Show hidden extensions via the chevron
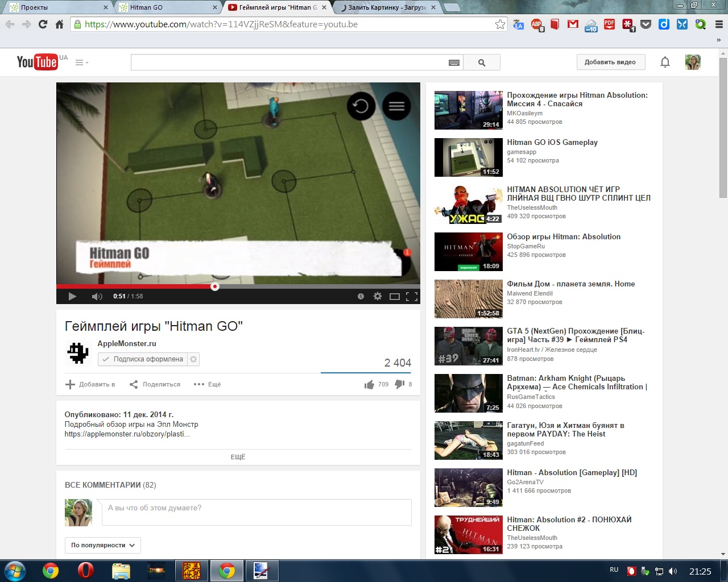This screenshot has height=582, width=728. tap(719, 40)
